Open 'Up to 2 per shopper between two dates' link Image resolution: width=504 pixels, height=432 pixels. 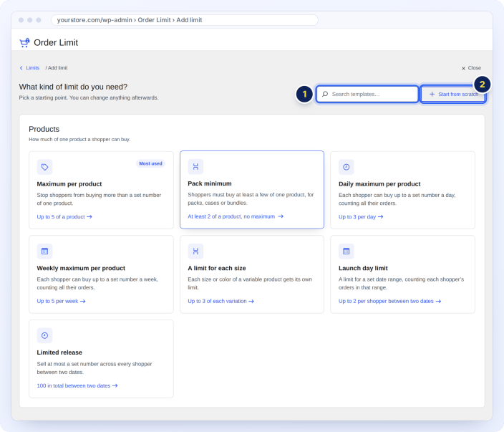click(x=389, y=301)
